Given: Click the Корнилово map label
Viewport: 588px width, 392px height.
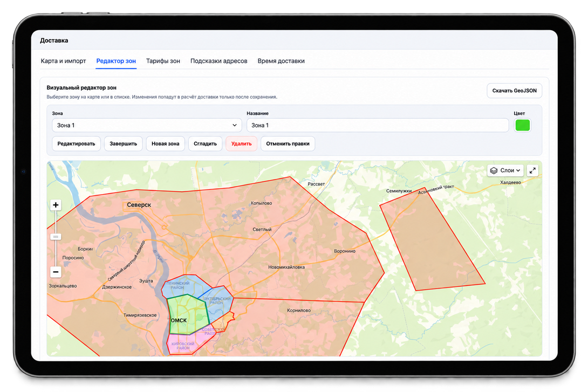Looking at the screenshot, I should 298,310.
